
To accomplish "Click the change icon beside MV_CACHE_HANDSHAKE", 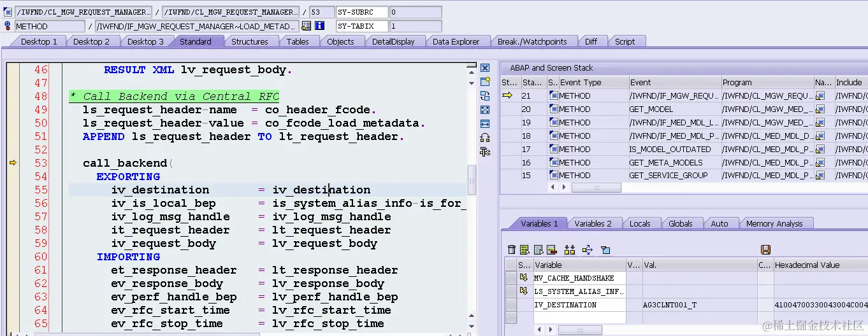I will 524,278.
